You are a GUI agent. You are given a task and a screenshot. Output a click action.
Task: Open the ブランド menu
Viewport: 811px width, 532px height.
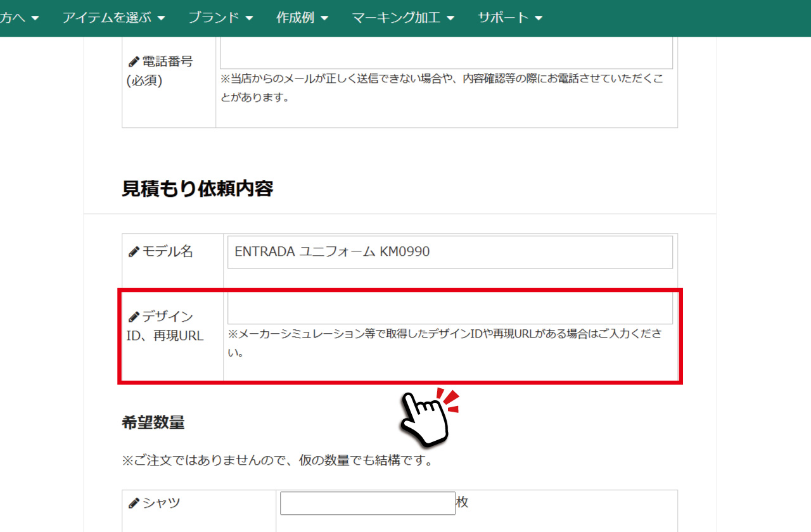pyautogui.click(x=220, y=18)
